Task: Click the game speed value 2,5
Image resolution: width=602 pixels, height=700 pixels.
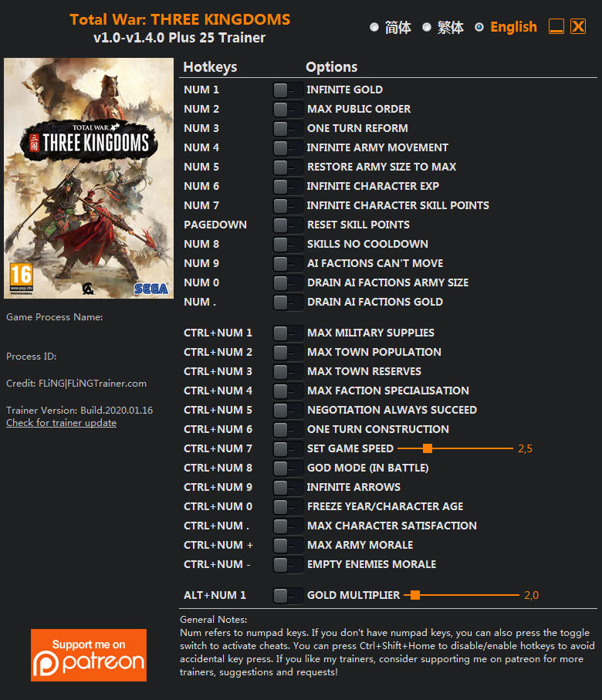Action: (525, 448)
